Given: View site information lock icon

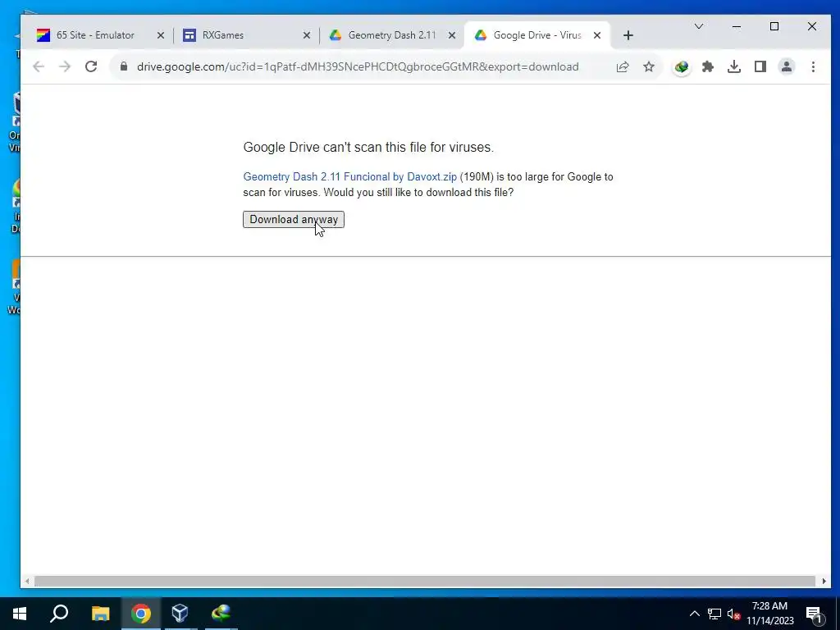Looking at the screenshot, I should 124,66.
